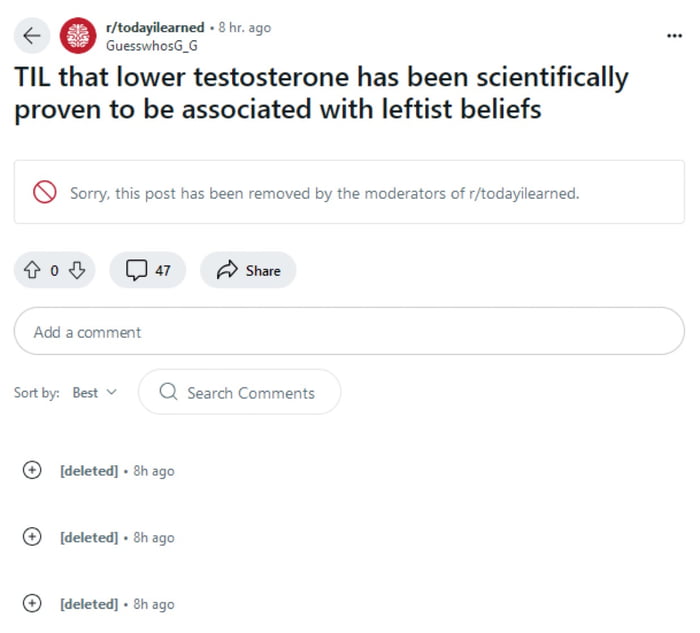The width and height of the screenshot is (700, 633).
Task: Share this post
Action: pos(248,270)
